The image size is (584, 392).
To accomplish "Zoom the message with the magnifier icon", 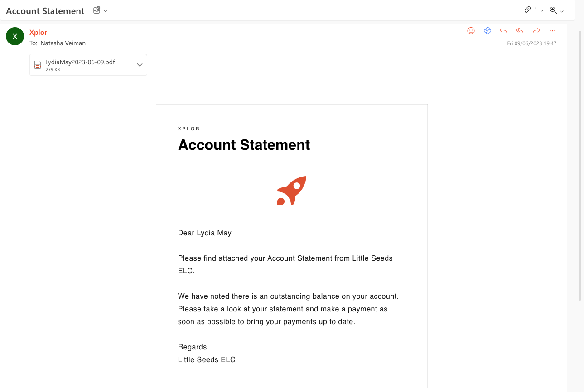I will tap(553, 10).
